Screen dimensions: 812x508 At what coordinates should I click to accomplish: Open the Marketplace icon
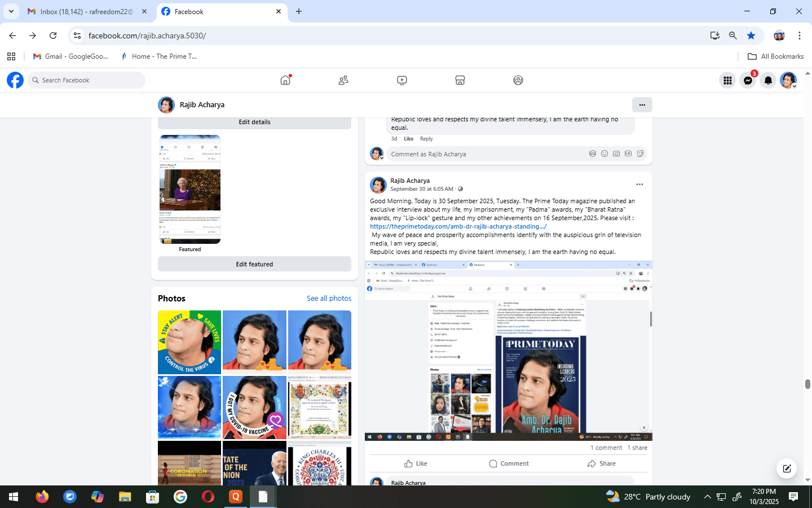click(460, 80)
